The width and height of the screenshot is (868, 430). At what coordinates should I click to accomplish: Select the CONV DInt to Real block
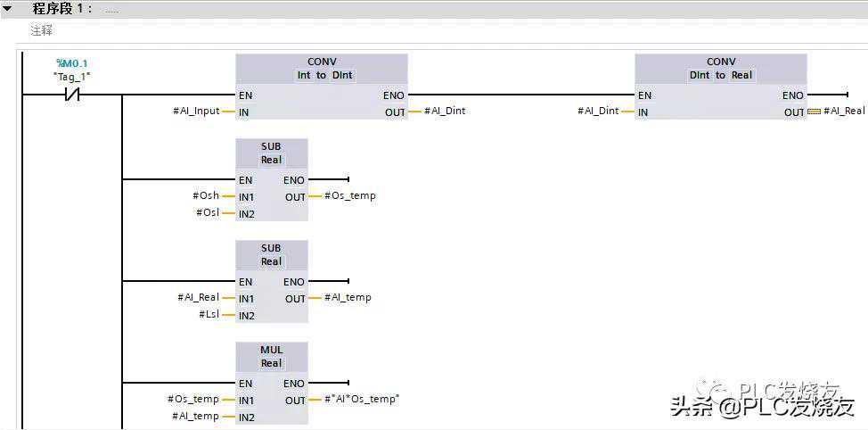720,69
